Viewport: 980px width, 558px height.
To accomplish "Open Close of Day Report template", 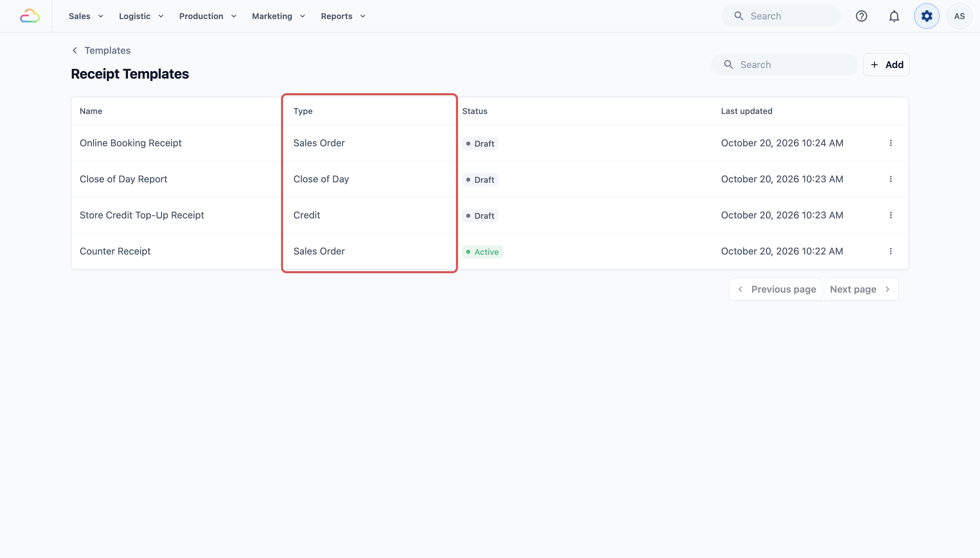I will tap(124, 179).
